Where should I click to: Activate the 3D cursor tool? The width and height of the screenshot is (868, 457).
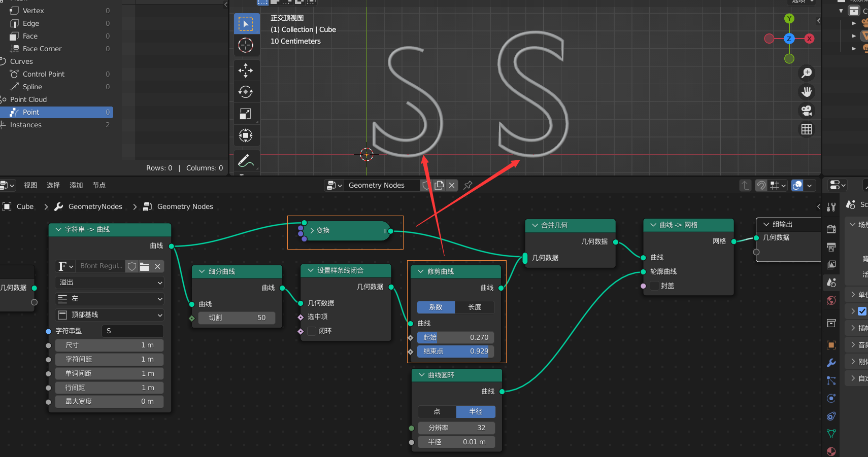pos(246,45)
